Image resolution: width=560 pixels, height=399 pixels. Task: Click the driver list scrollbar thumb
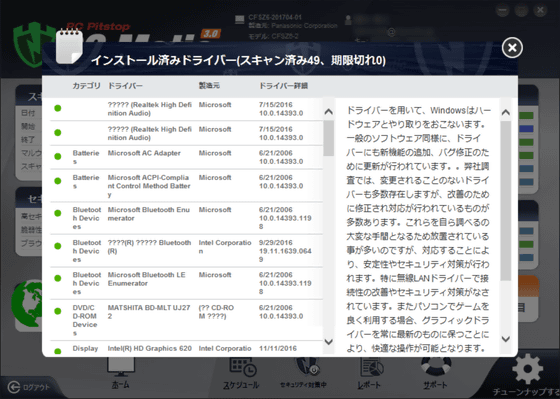329,138
